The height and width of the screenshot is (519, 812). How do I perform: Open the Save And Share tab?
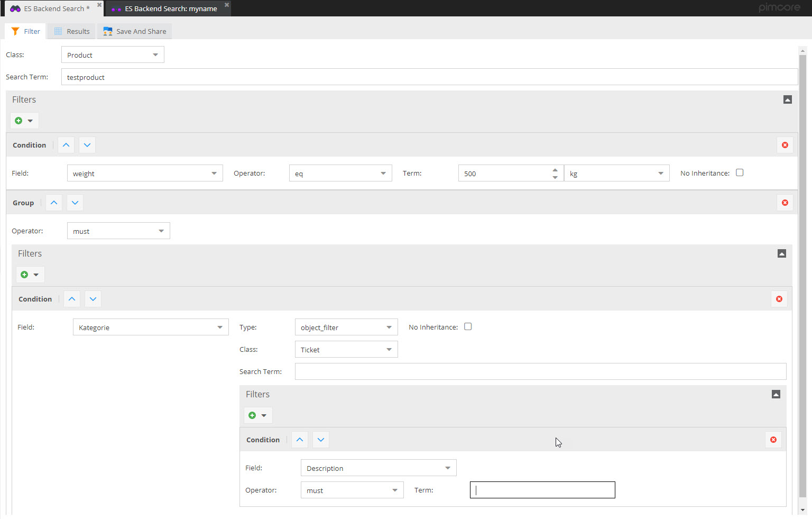click(x=135, y=31)
